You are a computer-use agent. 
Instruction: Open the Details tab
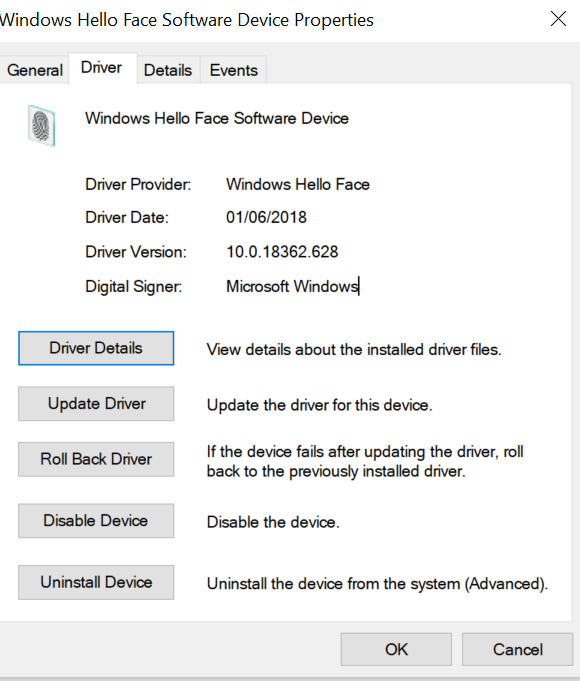[168, 70]
